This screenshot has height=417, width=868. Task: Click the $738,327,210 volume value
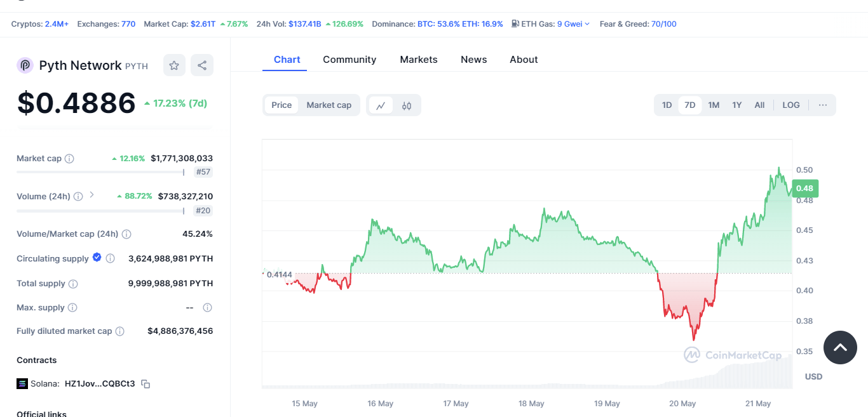tap(186, 196)
